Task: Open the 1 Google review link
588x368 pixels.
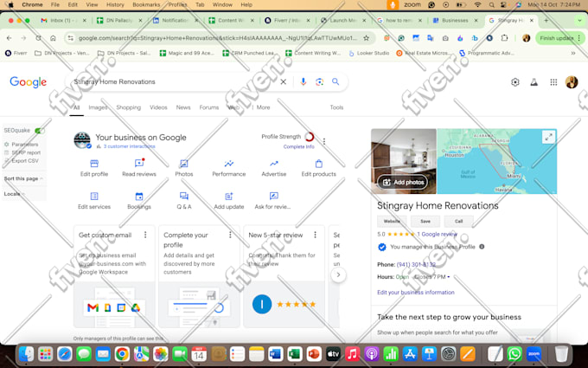Action: pyautogui.click(x=438, y=234)
